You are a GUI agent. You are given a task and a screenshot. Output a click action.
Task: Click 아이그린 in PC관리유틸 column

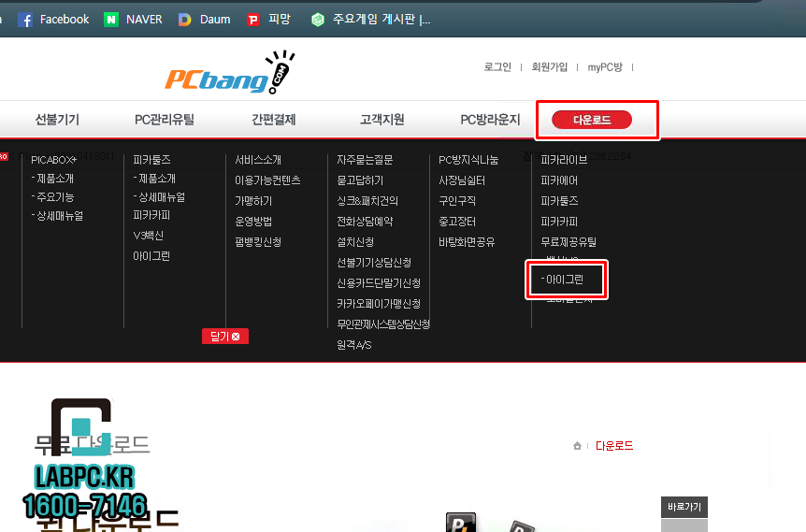click(x=151, y=256)
